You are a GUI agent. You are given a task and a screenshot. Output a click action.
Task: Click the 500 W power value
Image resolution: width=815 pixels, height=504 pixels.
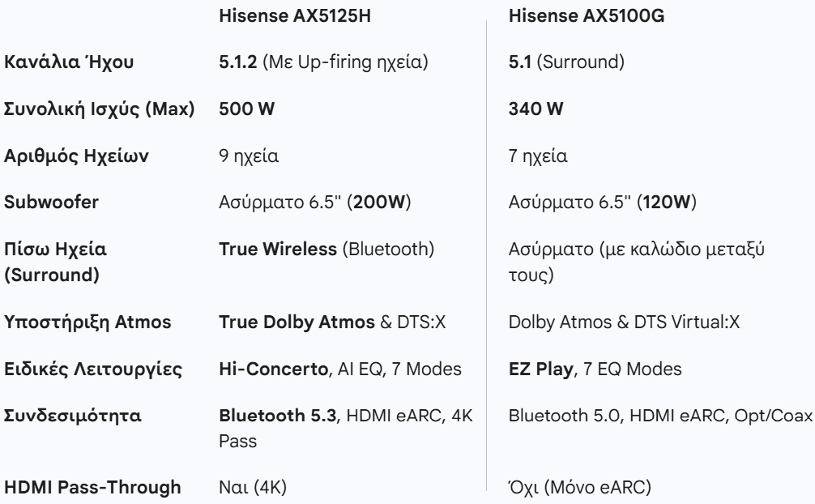pyautogui.click(x=246, y=109)
